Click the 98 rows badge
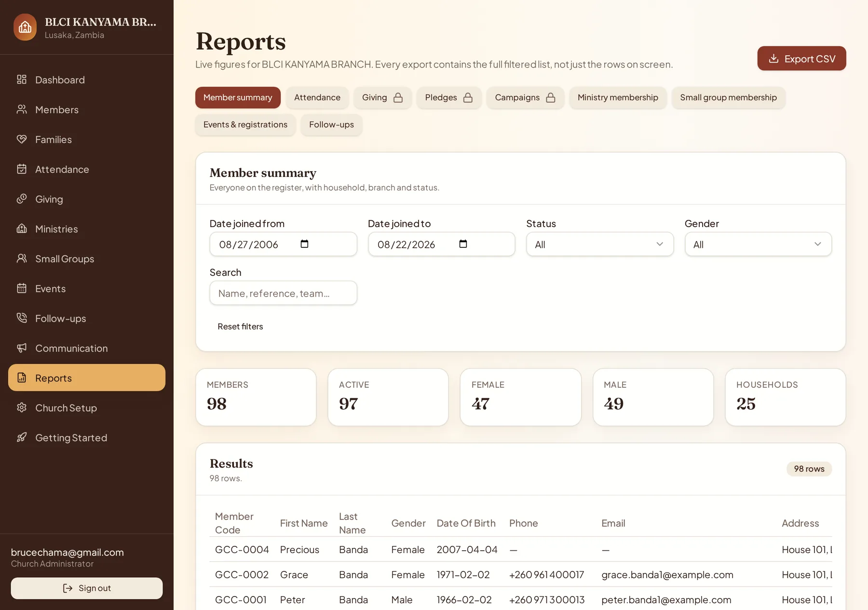The image size is (868, 610). tap(809, 469)
